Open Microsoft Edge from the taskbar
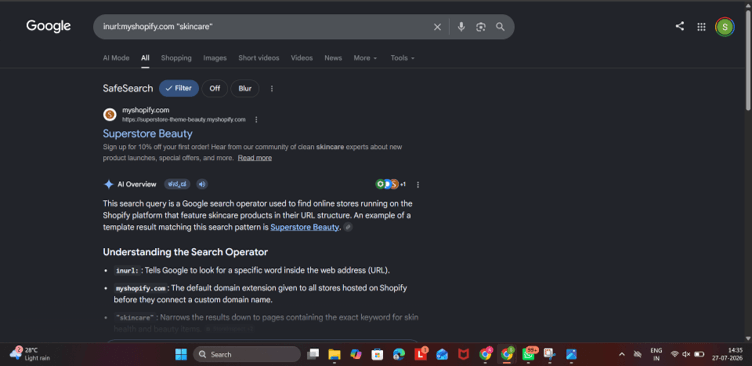Screen dimensions: 752x366 (x=399, y=354)
